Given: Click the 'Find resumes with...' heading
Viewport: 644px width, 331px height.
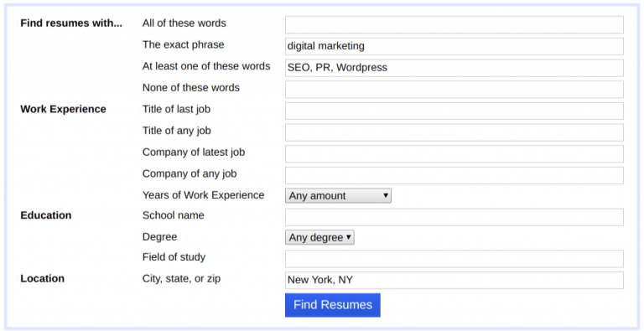Looking at the screenshot, I should click(x=71, y=23).
